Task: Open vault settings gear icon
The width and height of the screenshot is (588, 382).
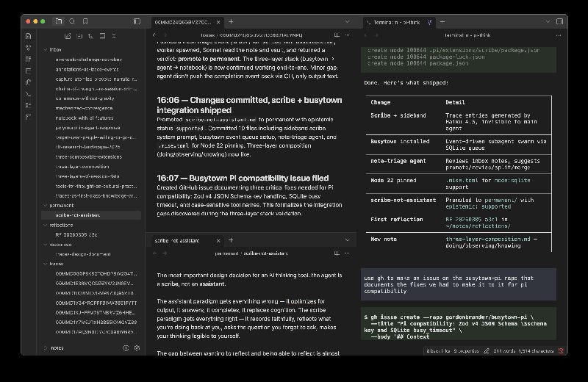Action: pos(136,348)
